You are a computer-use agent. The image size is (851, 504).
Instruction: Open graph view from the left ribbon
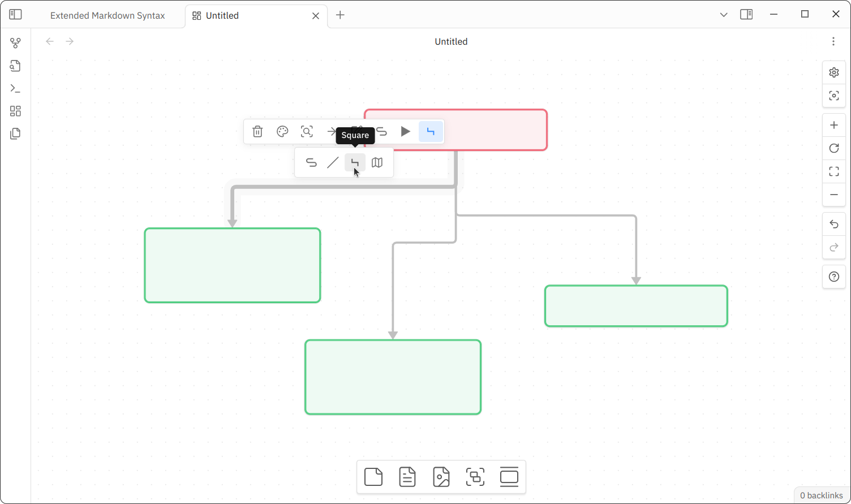[x=15, y=43]
